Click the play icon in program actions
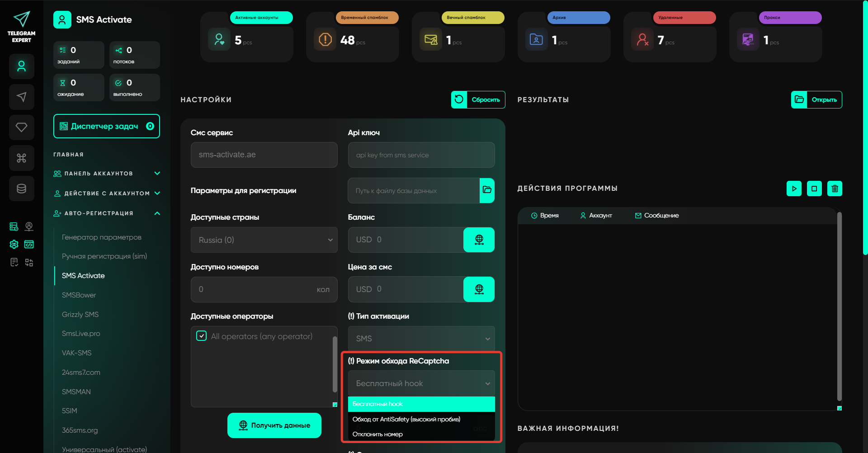 coord(794,189)
